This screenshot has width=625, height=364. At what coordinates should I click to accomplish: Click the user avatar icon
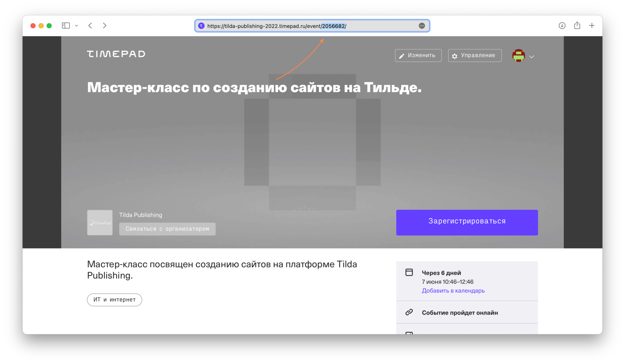click(518, 56)
